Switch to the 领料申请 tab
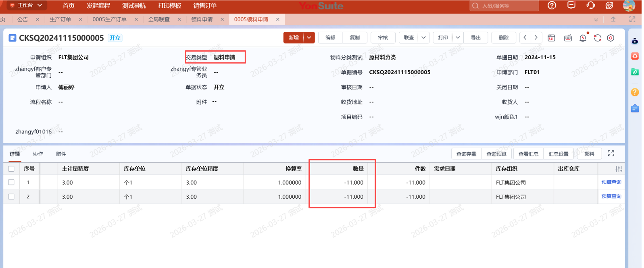The height and width of the screenshot is (268, 644). point(202,19)
